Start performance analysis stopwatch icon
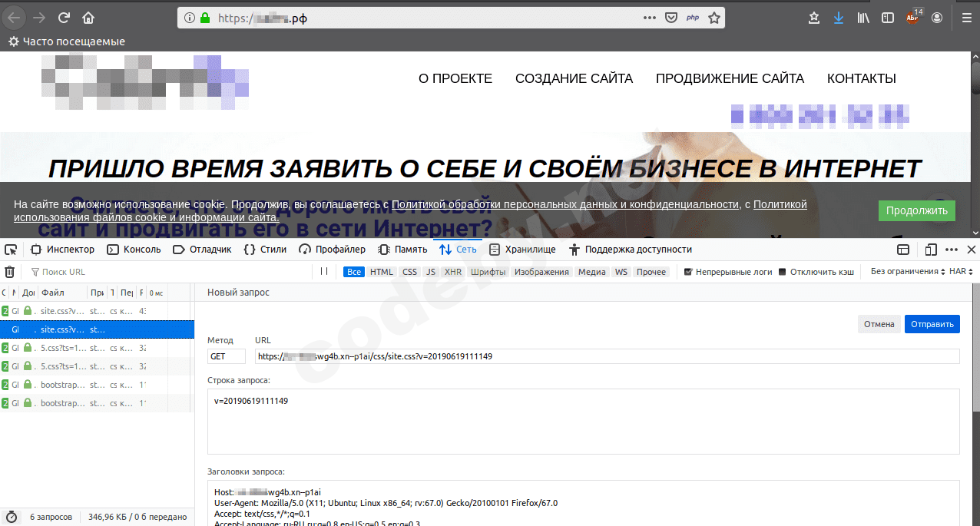This screenshot has width=980, height=526. [x=11, y=517]
